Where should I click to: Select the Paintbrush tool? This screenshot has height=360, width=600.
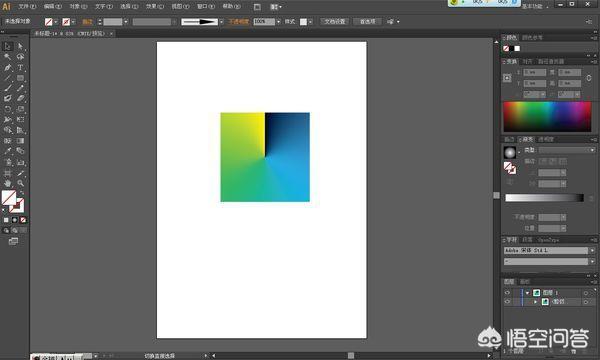click(x=7, y=88)
